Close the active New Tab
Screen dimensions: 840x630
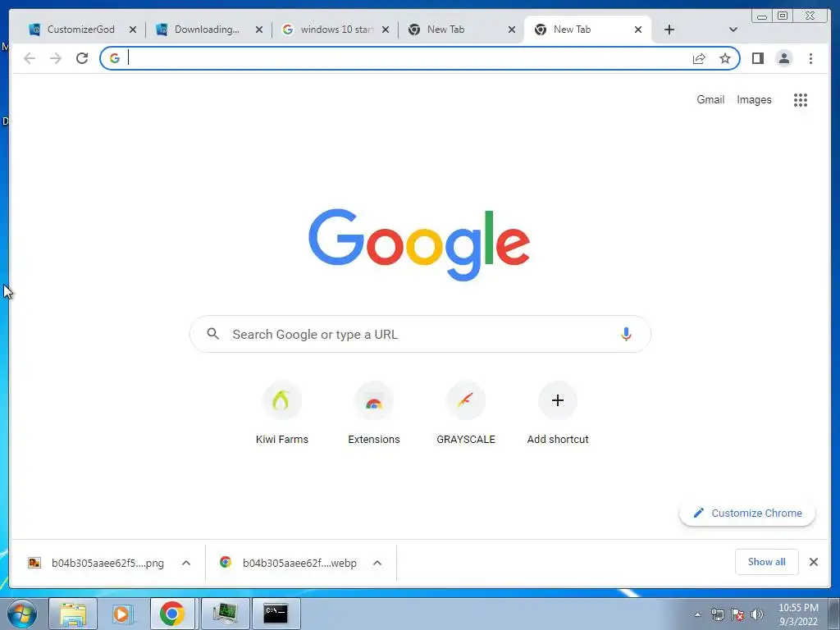(x=638, y=30)
